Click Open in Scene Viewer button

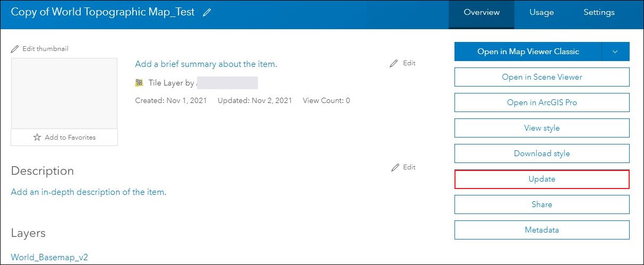(x=542, y=77)
